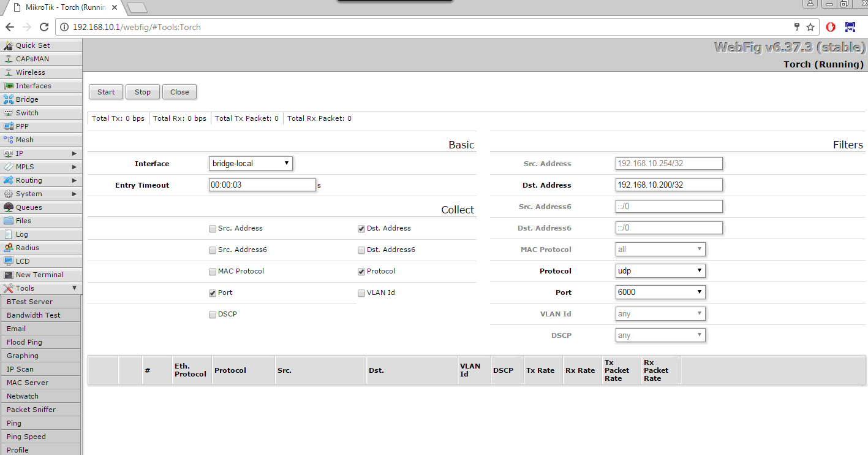This screenshot has width=868, height=455.
Task: Open the Protocol filter dropdown showing udp
Action: point(660,271)
